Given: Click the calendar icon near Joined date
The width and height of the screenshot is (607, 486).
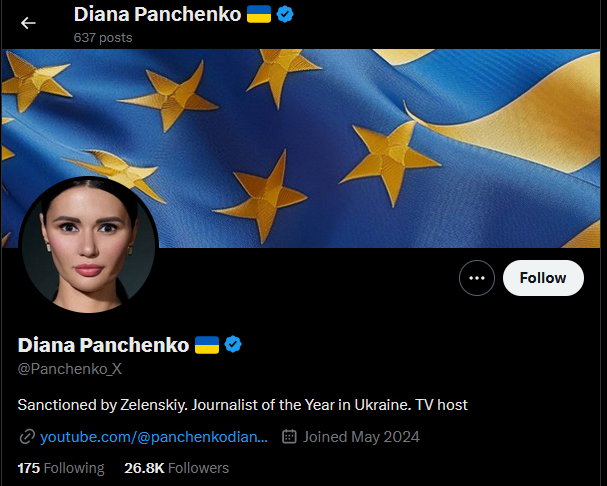Looking at the screenshot, I should pos(289,436).
